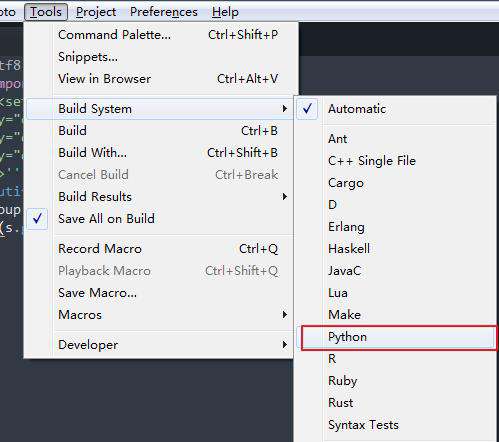Toggle the Automatic build system checkmark

[307, 109]
